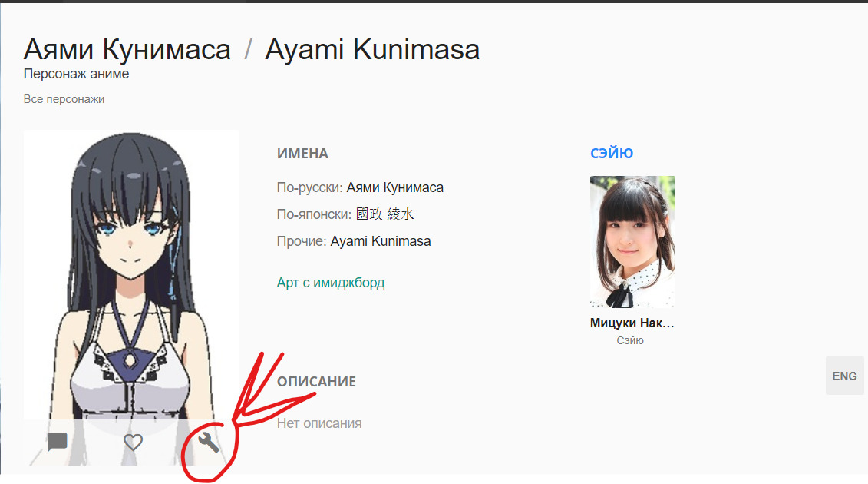Click the 'Персонаж аниме' subtitle
This screenshot has height=484, width=868.
point(76,75)
